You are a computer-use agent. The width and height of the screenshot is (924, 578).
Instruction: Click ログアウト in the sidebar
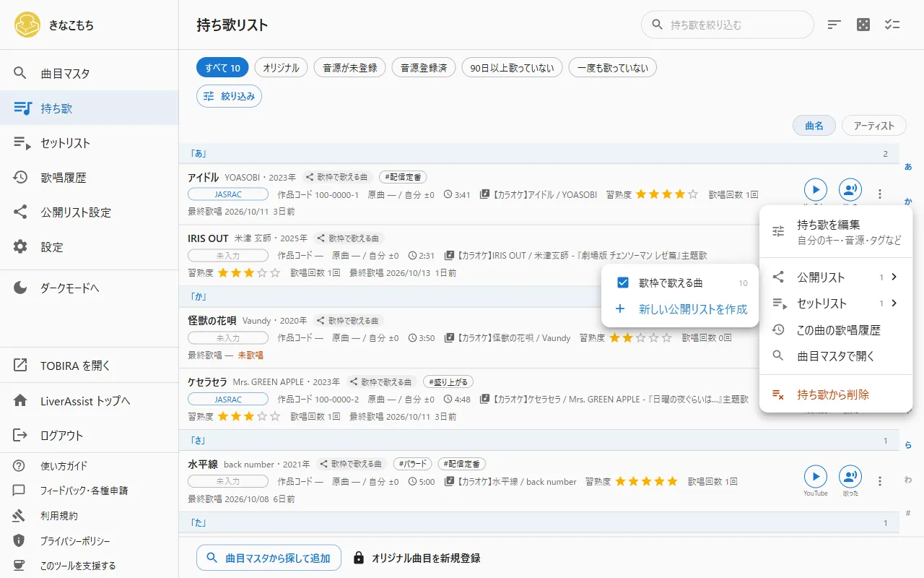90,435
